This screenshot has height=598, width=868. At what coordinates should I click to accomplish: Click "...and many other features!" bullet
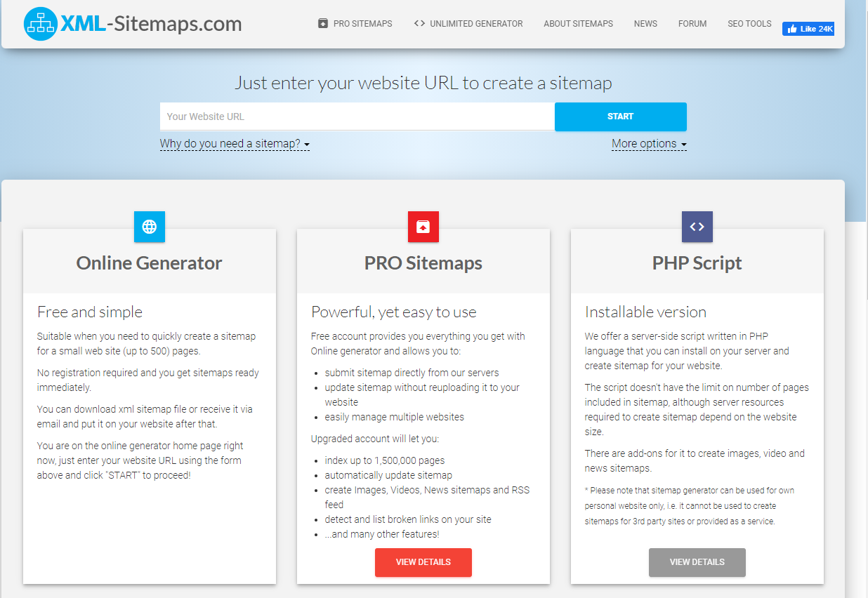click(x=382, y=534)
